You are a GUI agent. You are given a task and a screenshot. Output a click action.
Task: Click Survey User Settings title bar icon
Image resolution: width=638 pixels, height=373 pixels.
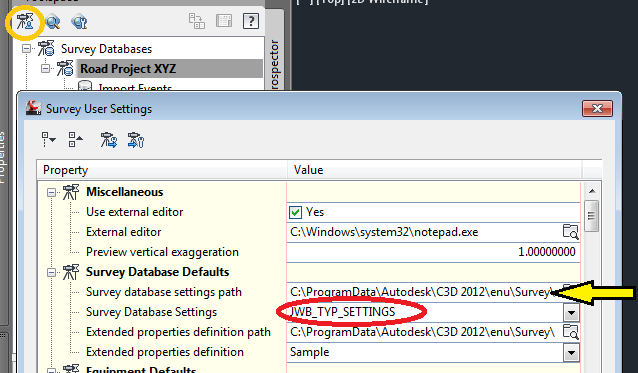point(33,108)
